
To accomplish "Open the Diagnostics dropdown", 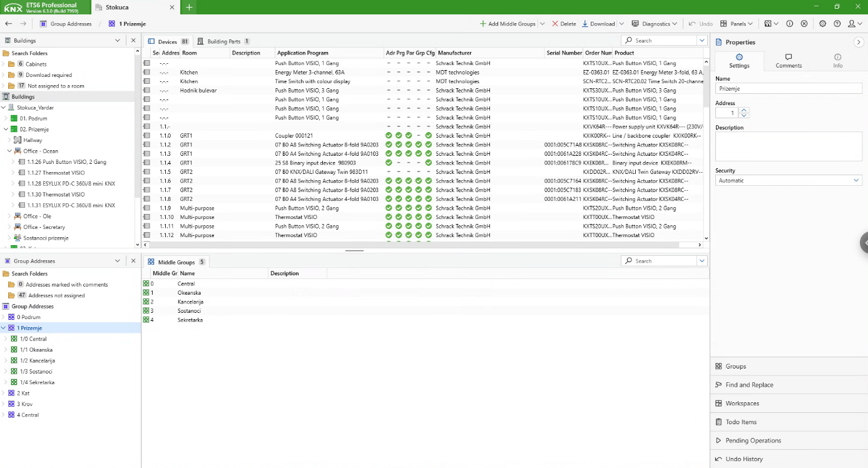I will [x=655, y=24].
